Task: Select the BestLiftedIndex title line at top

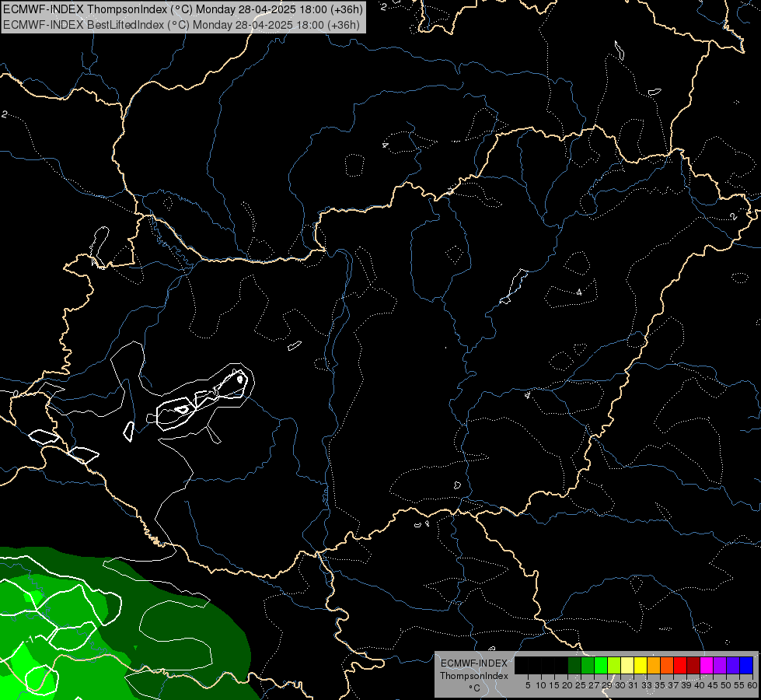Action: (x=181, y=25)
